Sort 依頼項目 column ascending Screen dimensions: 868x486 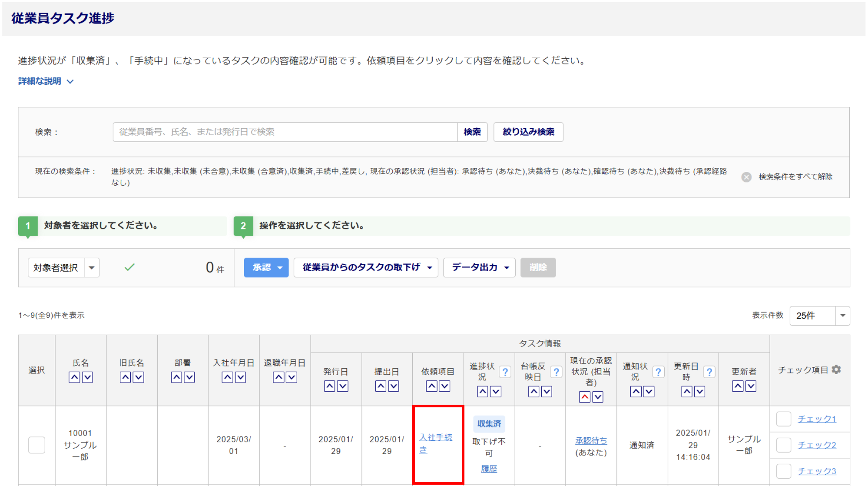(431, 386)
